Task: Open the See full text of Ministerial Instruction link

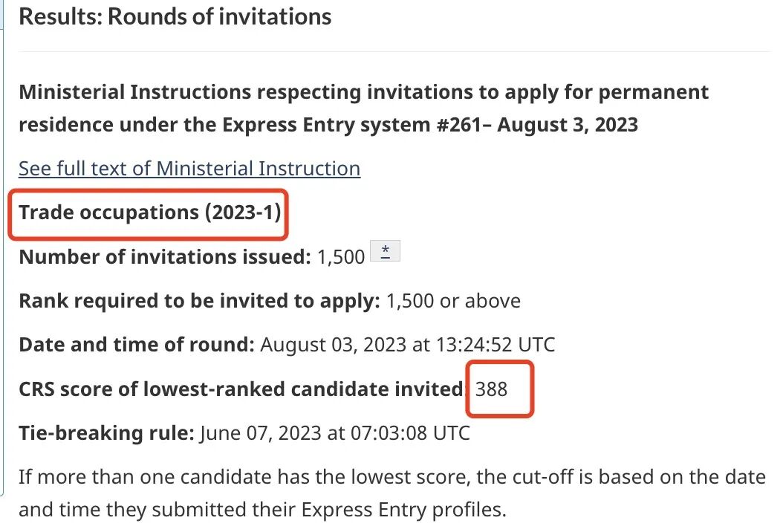Action: [x=189, y=169]
